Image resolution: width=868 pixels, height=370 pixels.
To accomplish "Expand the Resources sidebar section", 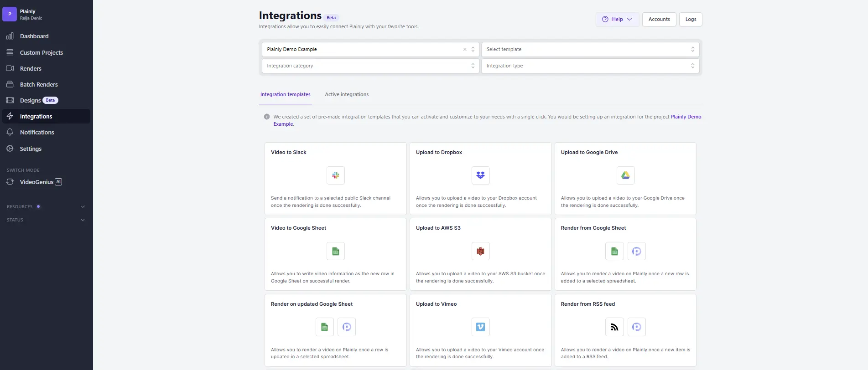I will tap(46, 206).
